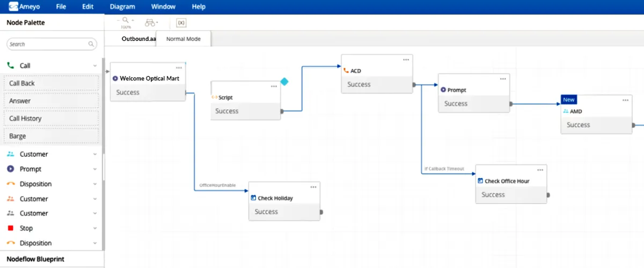Click Success in Welcome Optical Mart node
This screenshot has width=644, height=268.
pos(128,92)
